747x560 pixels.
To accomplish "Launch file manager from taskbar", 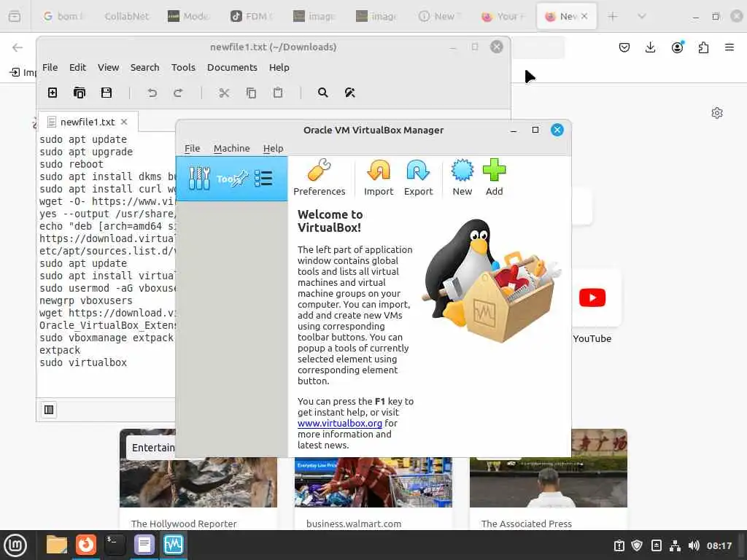I will (57, 545).
